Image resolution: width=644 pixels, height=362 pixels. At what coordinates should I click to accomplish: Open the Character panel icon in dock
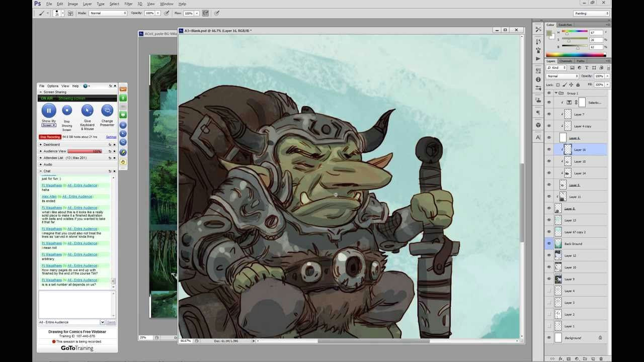click(x=538, y=137)
